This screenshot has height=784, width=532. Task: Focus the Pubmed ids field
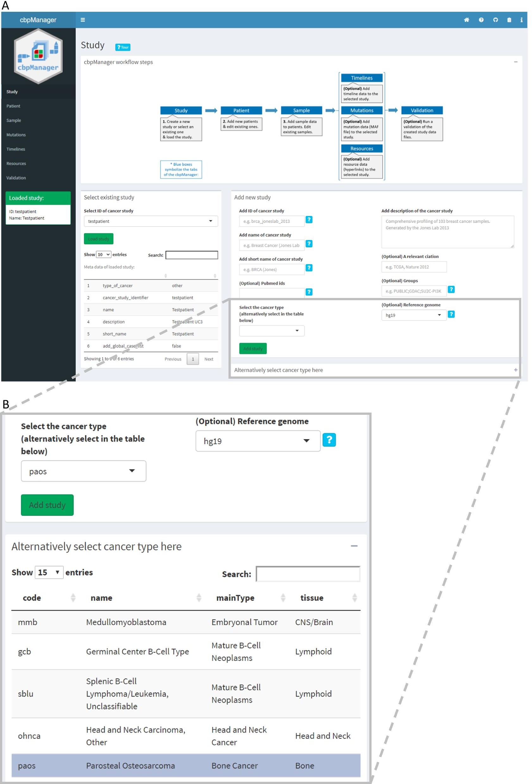click(x=272, y=293)
